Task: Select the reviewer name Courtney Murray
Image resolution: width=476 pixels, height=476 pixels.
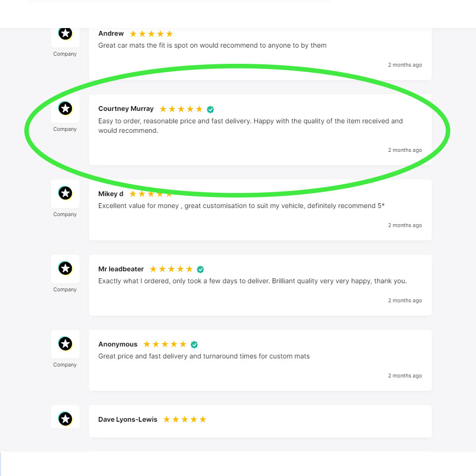Action: click(126, 109)
